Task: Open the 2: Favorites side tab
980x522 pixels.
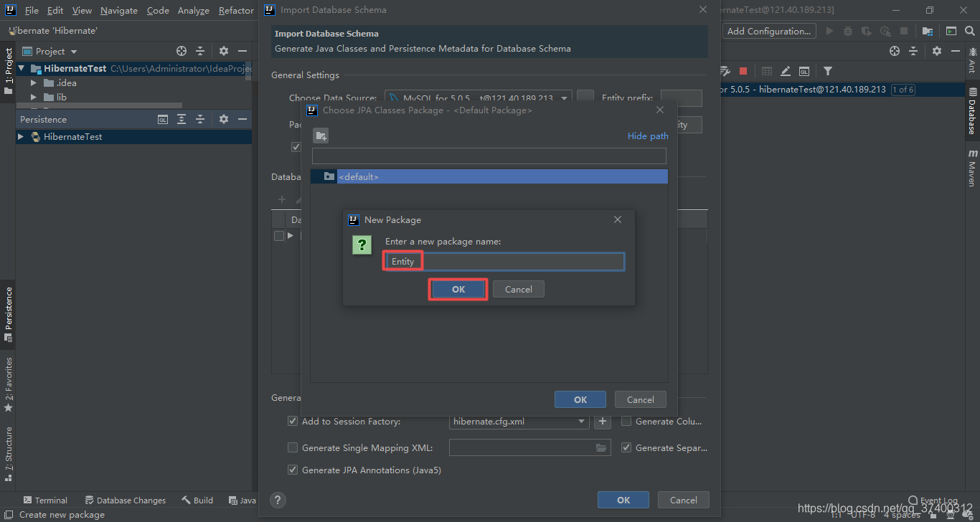Action: click(x=8, y=384)
